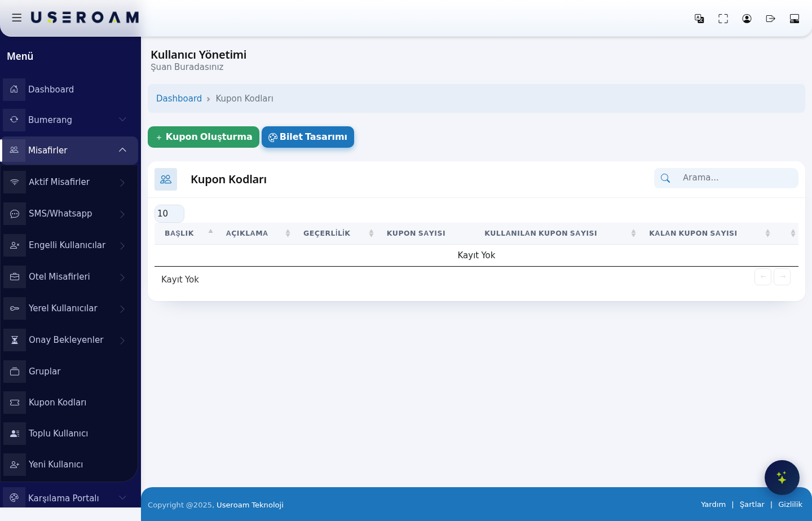Open the Yardım footer link
The height and width of the screenshot is (521, 812).
tap(713, 505)
